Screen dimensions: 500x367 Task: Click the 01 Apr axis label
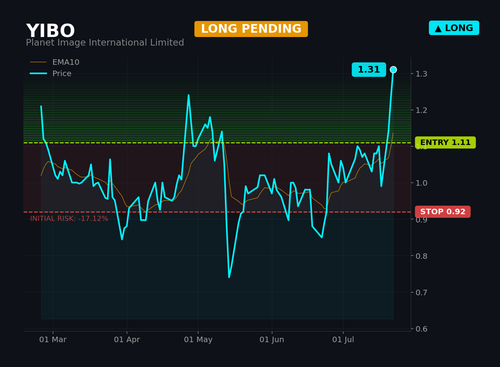pos(127,340)
